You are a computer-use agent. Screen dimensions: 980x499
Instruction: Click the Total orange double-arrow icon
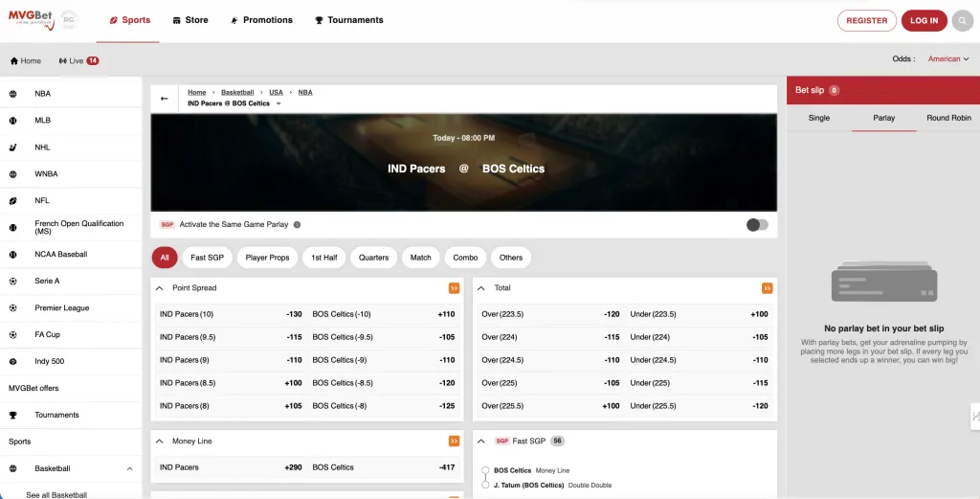(x=767, y=288)
